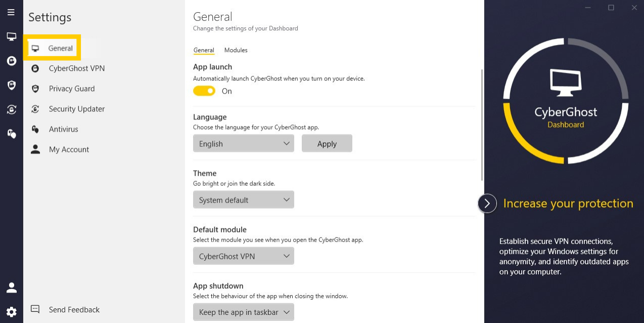Click person icon beside My Account
Image resolution: width=644 pixels, height=323 pixels.
click(x=35, y=149)
